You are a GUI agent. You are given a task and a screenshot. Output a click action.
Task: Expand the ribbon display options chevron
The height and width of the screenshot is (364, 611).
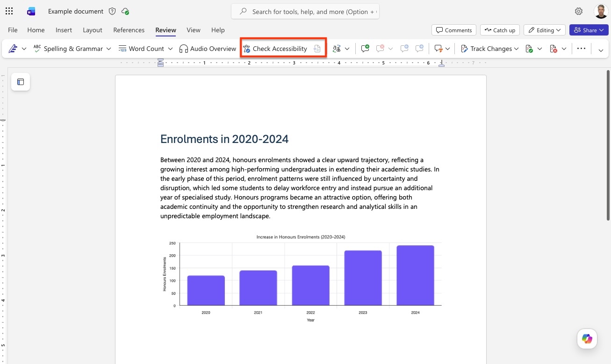click(601, 50)
